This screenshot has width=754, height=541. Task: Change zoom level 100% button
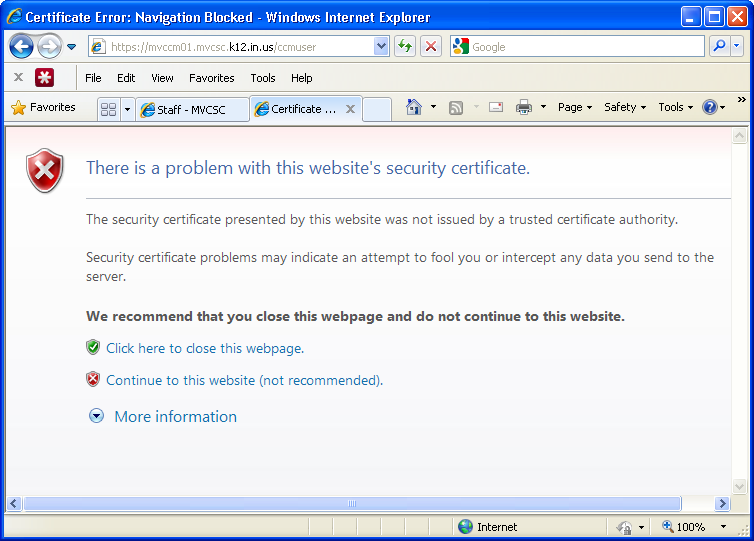point(683,527)
